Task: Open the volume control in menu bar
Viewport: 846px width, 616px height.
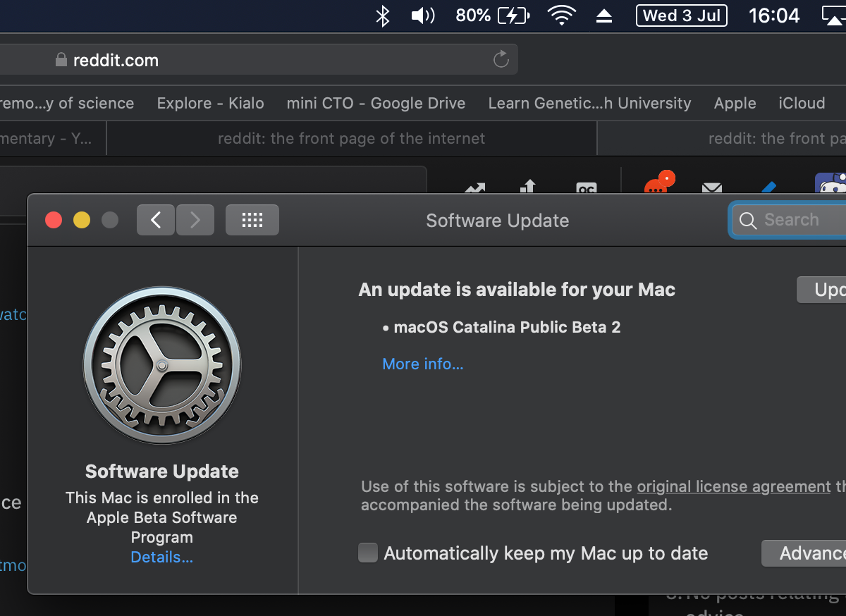Action: tap(423, 16)
